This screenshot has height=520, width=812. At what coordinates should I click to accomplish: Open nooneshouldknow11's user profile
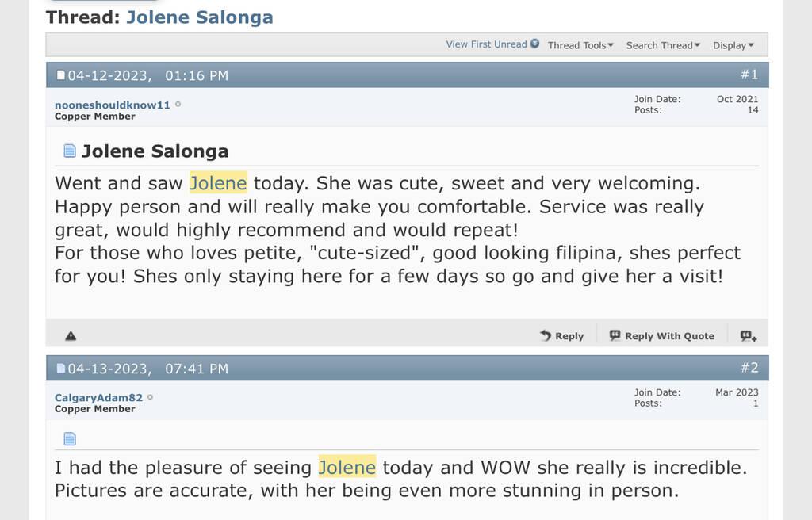point(113,105)
